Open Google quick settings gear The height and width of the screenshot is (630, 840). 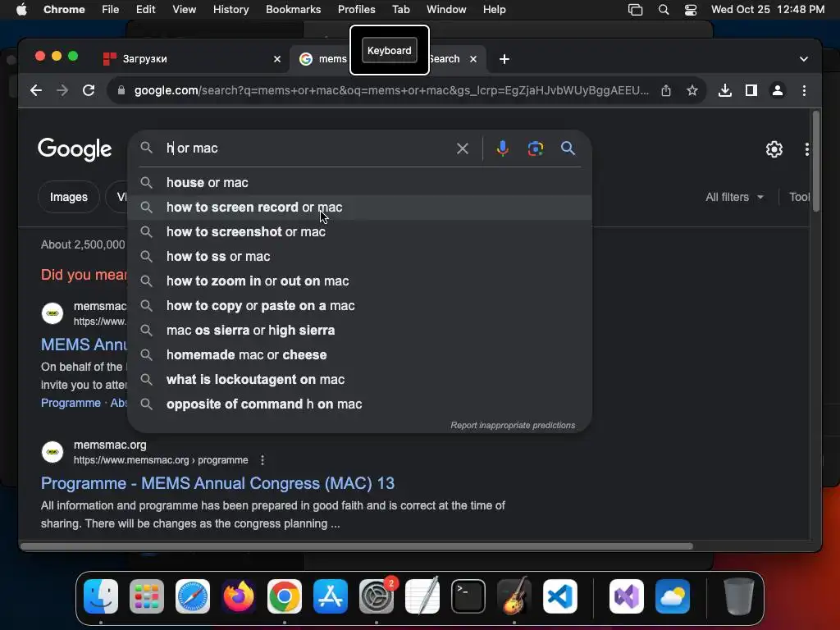point(774,149)
